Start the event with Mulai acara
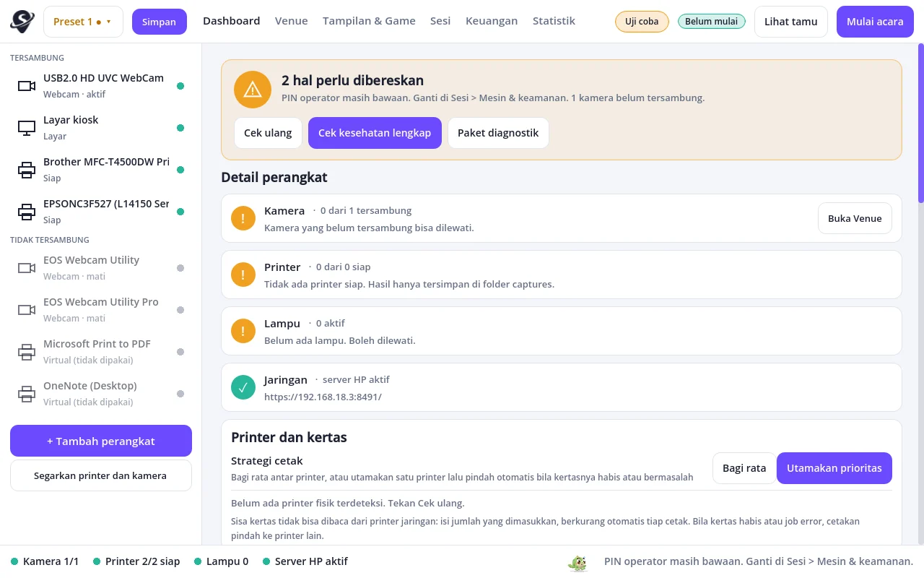Image resolution: width=924 pixels, height=578 pixels. [875, 22]
